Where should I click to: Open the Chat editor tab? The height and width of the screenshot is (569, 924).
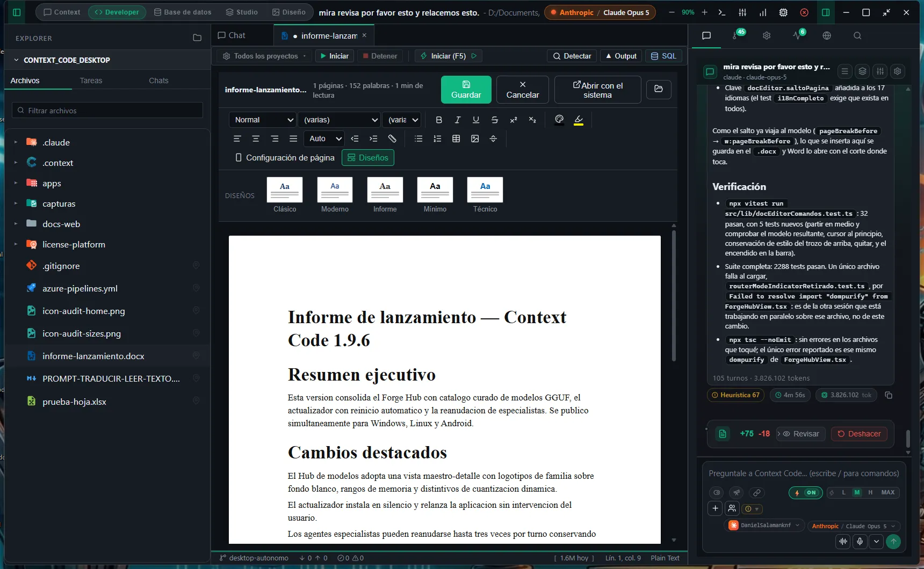click(x=232, y=35)
